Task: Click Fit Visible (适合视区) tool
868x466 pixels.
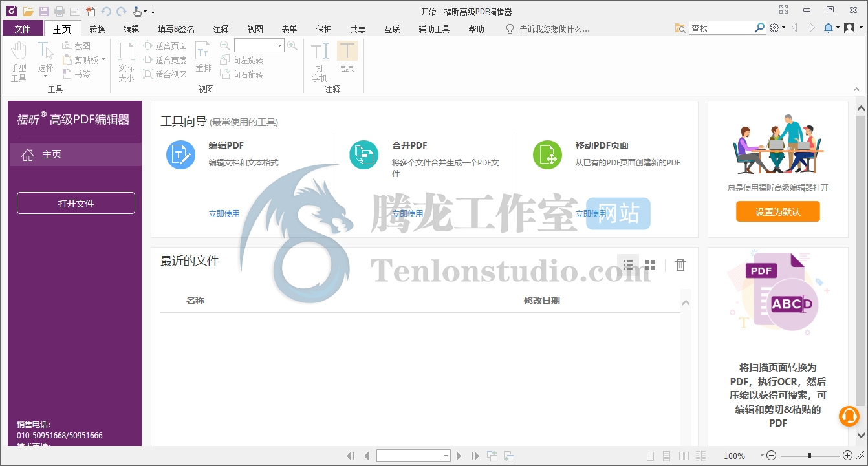Action: pos(165,74)
